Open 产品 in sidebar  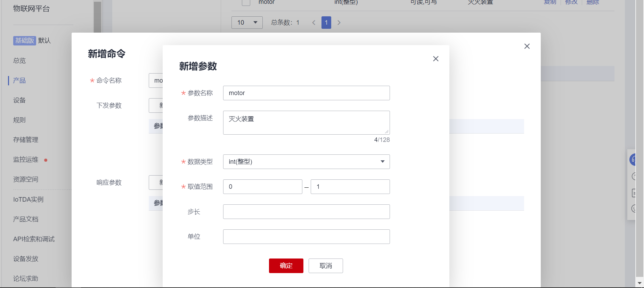tap(19, 81)
